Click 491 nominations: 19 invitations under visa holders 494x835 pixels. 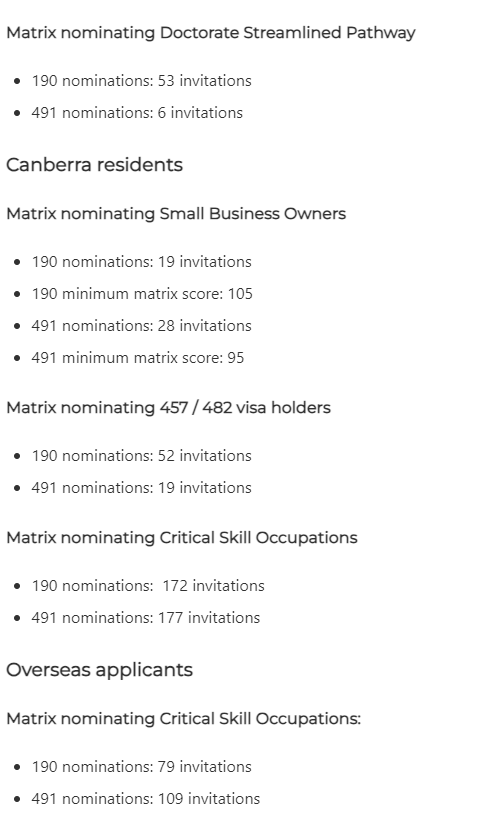tap(142, 487)
